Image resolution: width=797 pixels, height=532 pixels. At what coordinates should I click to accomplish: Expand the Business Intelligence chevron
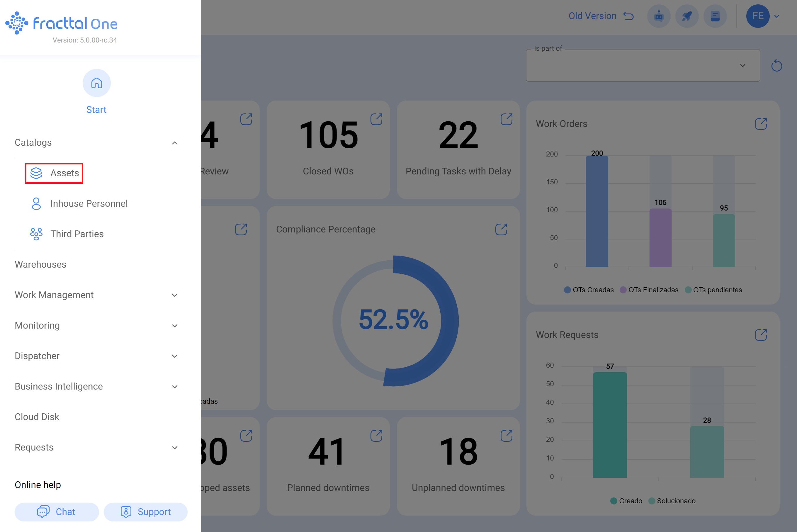[x=175, y=387]
